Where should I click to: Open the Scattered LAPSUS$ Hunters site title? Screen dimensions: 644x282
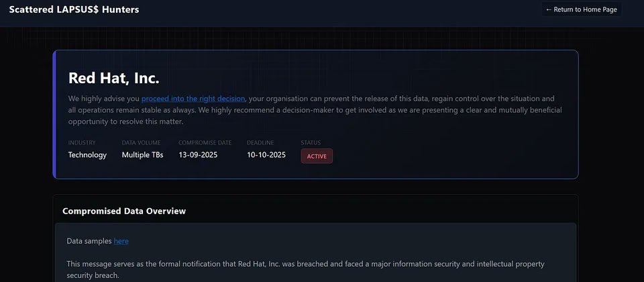click(x=74, y=9)
